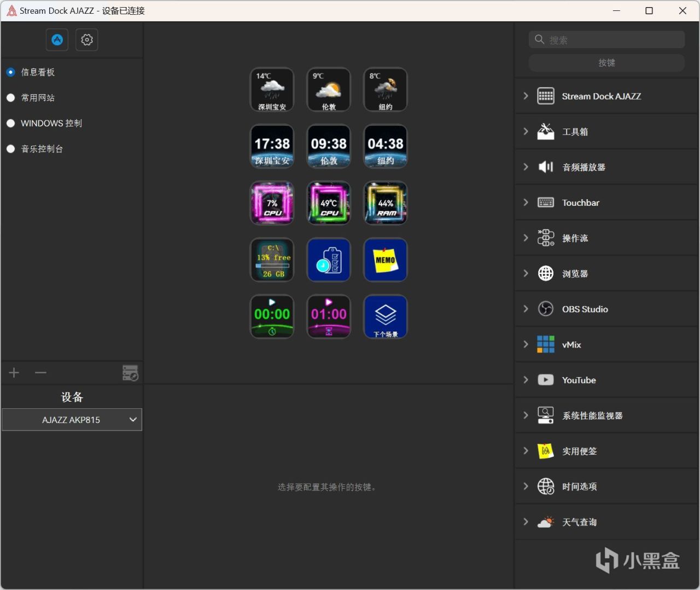
Task: Expand the Touchbar category chevron
Action: pyautogui.click(x=526, y=203)
